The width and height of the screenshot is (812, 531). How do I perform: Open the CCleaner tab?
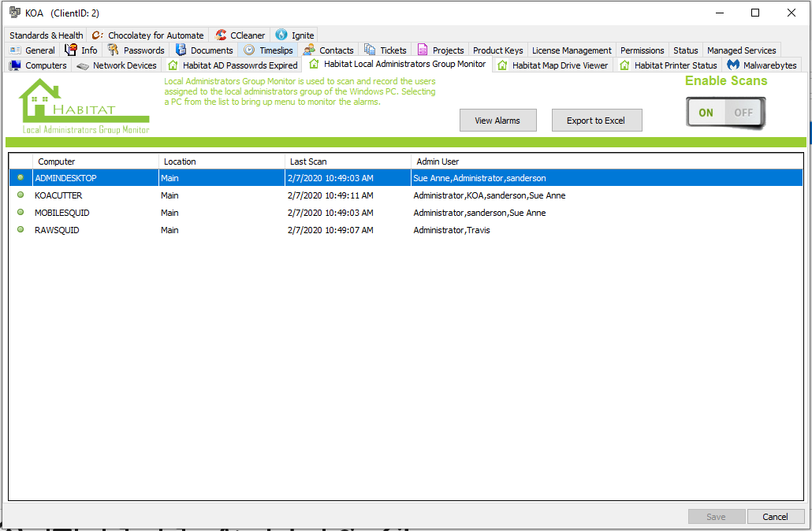tap(240, 35)
